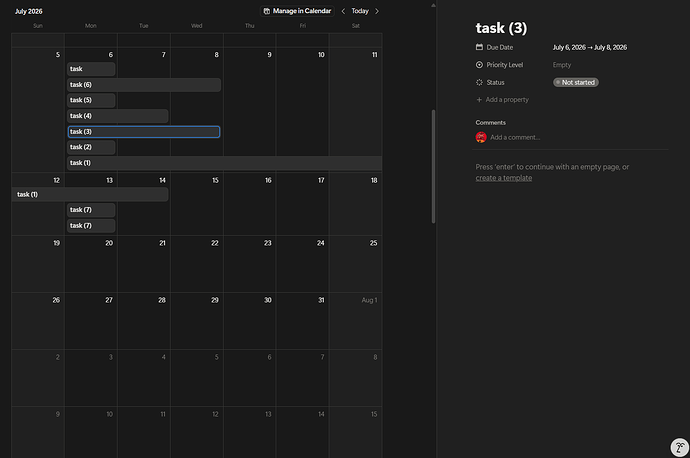Screen dimensions: 690x458
Task: Click the Status property label
Action: (x=495, y=82)
